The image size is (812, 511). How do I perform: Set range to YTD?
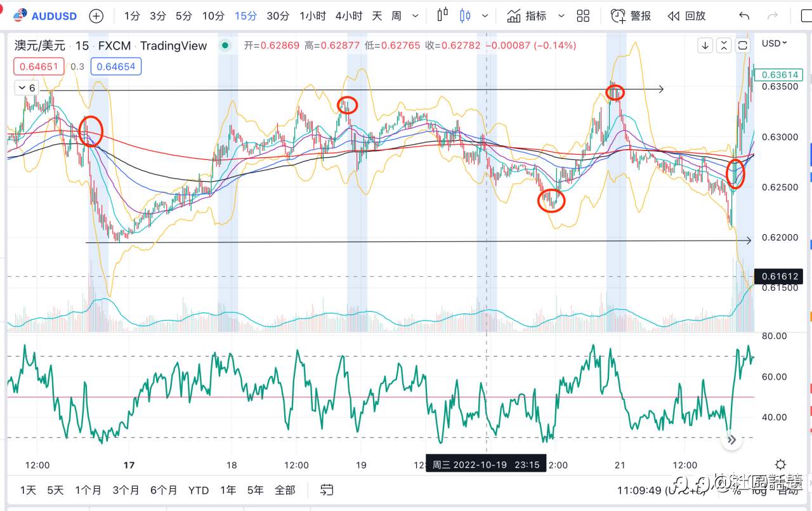(199, 490)
